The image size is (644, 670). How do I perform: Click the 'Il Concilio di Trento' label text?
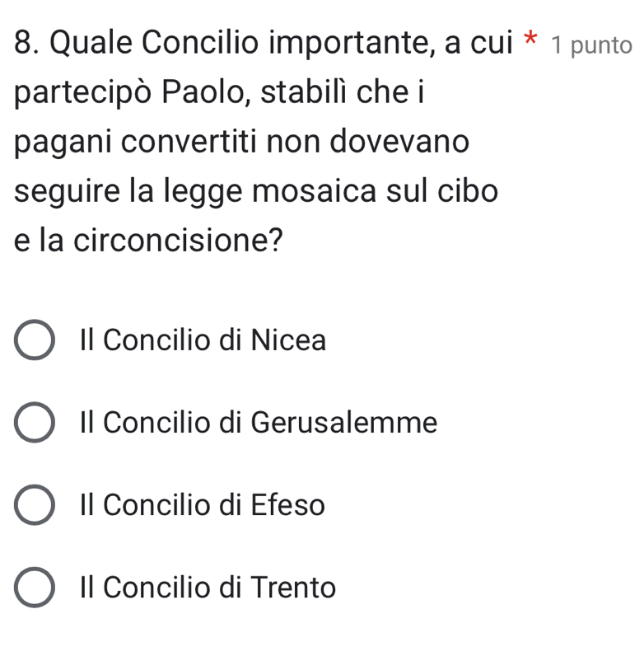tap(208, 588)
